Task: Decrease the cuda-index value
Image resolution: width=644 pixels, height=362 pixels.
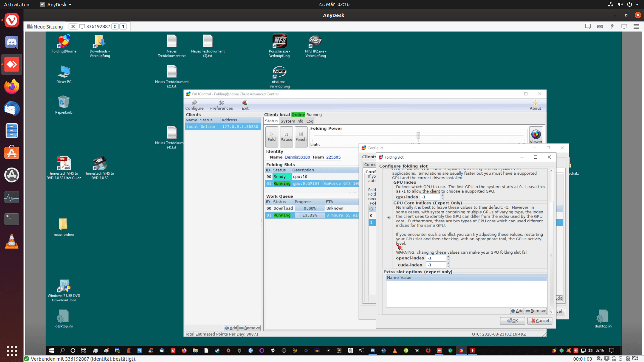Action: (x=448, y=266)
